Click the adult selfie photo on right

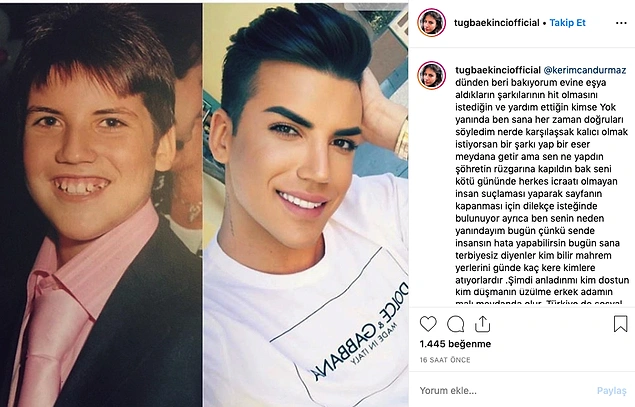[x=306, y=205]
